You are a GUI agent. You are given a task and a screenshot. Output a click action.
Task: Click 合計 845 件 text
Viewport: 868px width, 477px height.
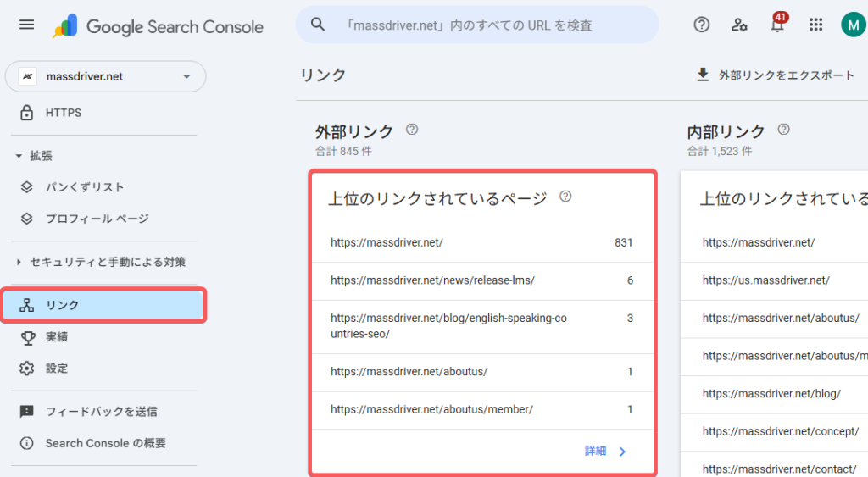(x=344, y=151)
